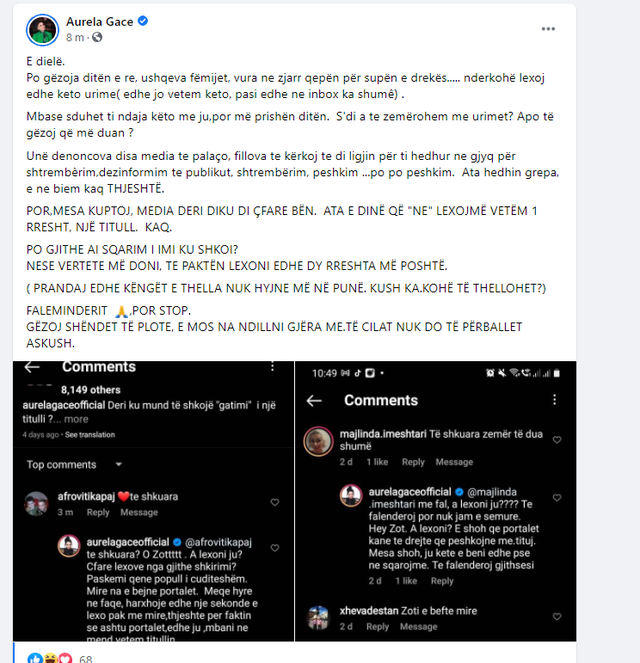The width and height of the screenshot is (640, 663).
Task: Open majlinda.imeshtari's avatar
Action: tap(318, 441)
